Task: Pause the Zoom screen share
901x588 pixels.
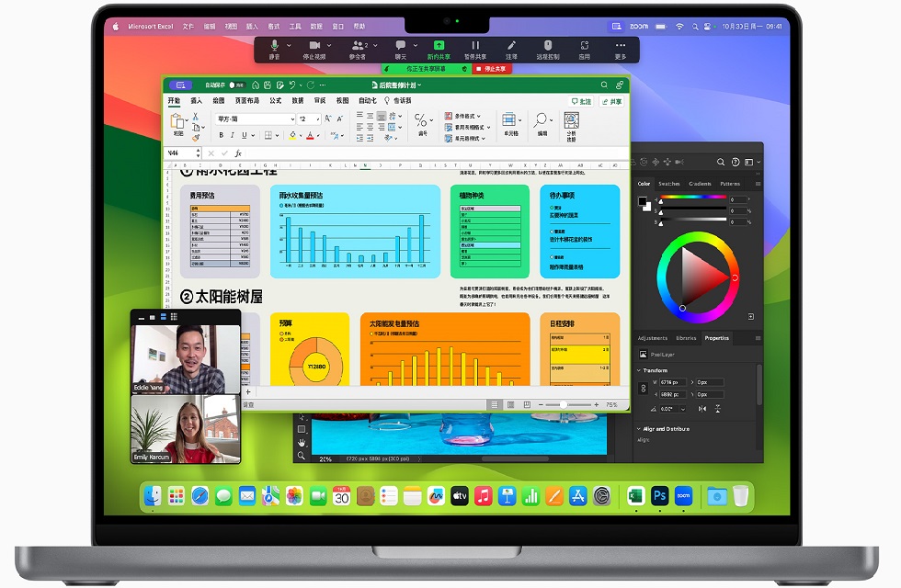Action: [475, 45]
